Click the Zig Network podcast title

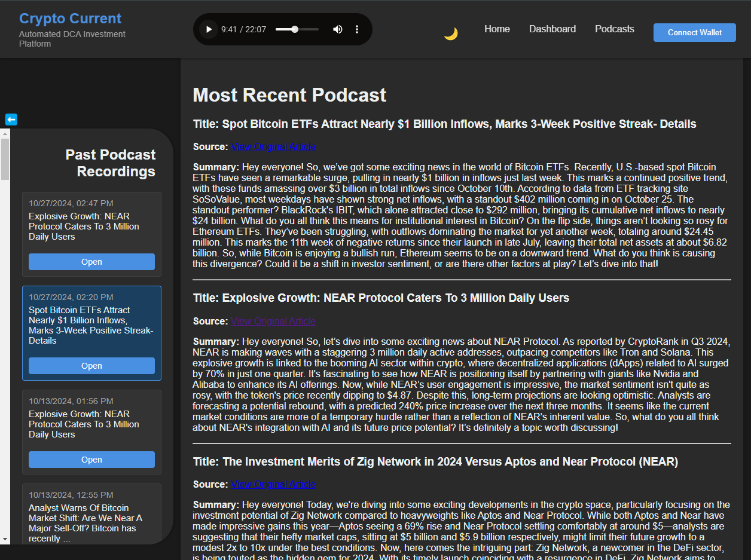(435, 461)
